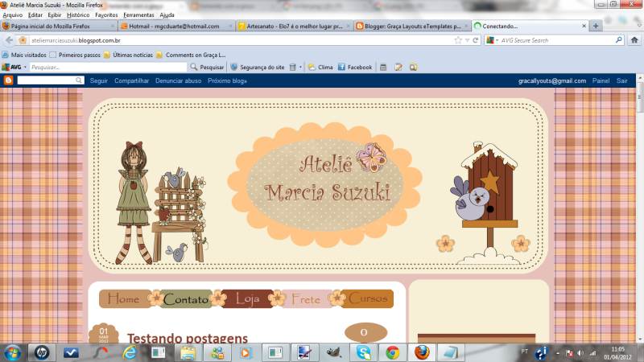The image size is (644, 362).
Task: Switch to Firefox in taskbar
Action: (421, 352)
